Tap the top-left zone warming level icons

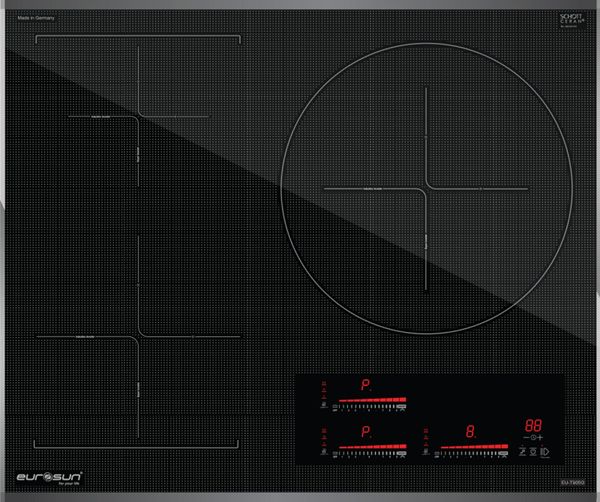click(323, 390)
